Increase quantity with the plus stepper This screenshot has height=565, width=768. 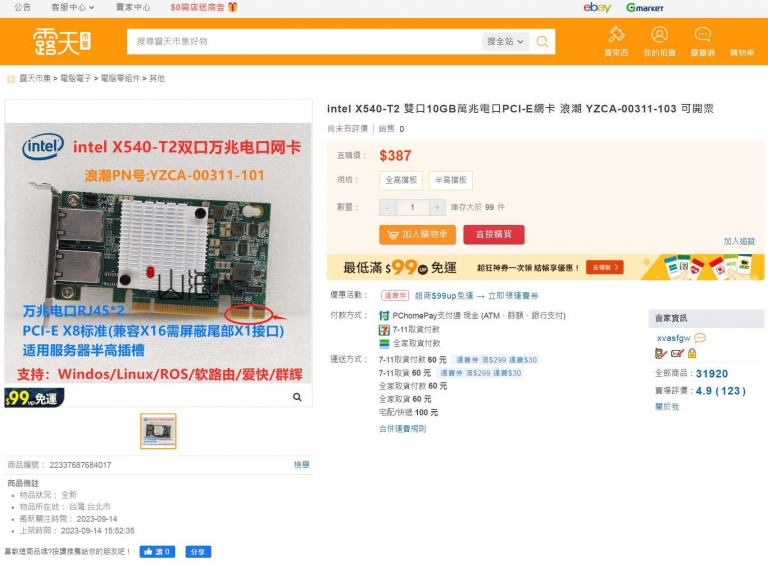pos(437,208)
